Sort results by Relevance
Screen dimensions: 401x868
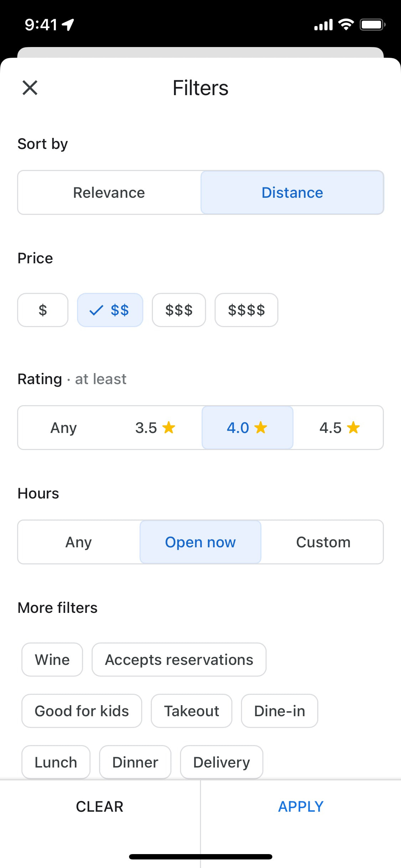click(109, 192)
